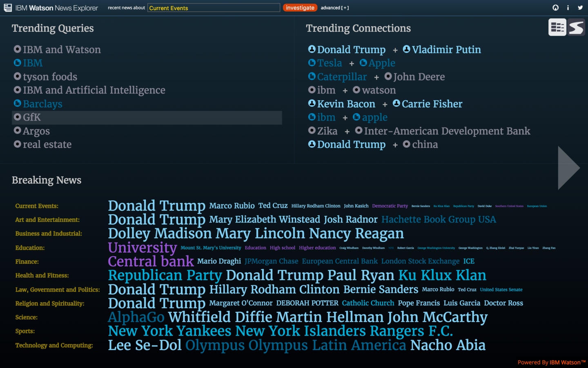Click Central bank in Finance row
The width and height of the screenshot is (588, 368).
[151, 261]
